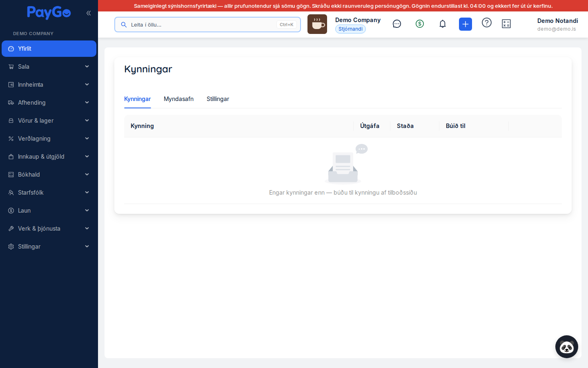
Task: Expand the Innkaup & útgjöld chevron
Action: [87, 157]
